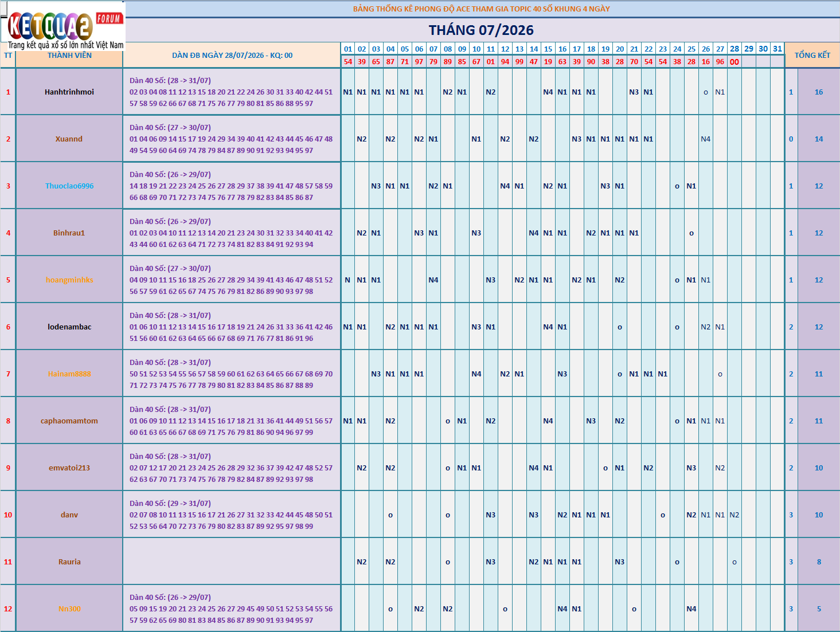Screen dimensions: 840x632
Task: Click 'Dàn 40 Số: (28 -> 31/07)' in Hanhtrinhmoi row
Action: tap(170, 80)
